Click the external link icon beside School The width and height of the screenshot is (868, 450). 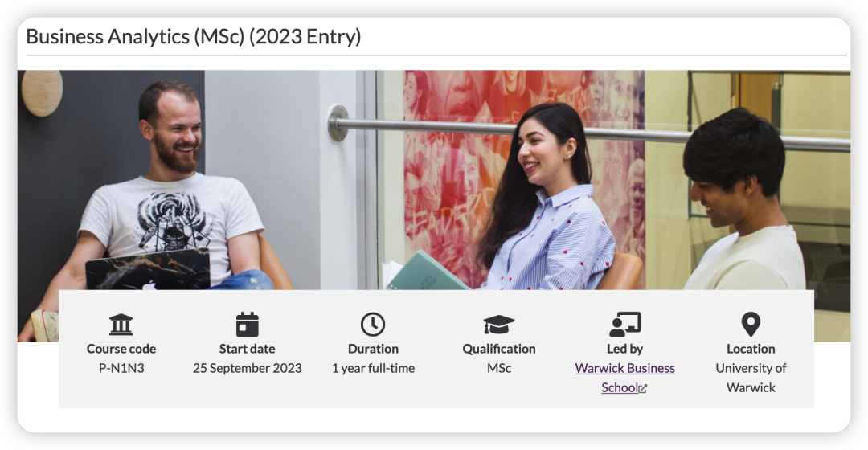click(x=643, y=389)
